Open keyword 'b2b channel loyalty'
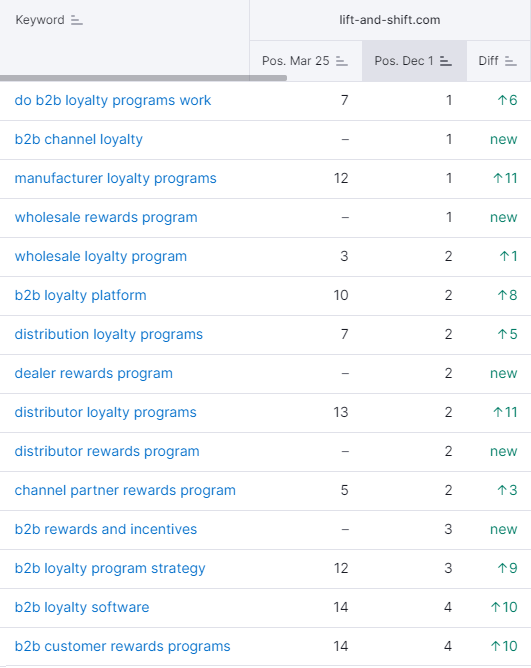 click(x=79, y=139)
